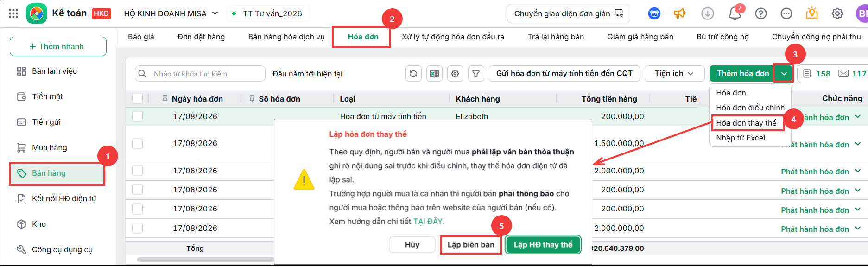This screenshot has height=267, width=868.
Task: Open the system settings gear in header
Action: (x=837, y=13)
